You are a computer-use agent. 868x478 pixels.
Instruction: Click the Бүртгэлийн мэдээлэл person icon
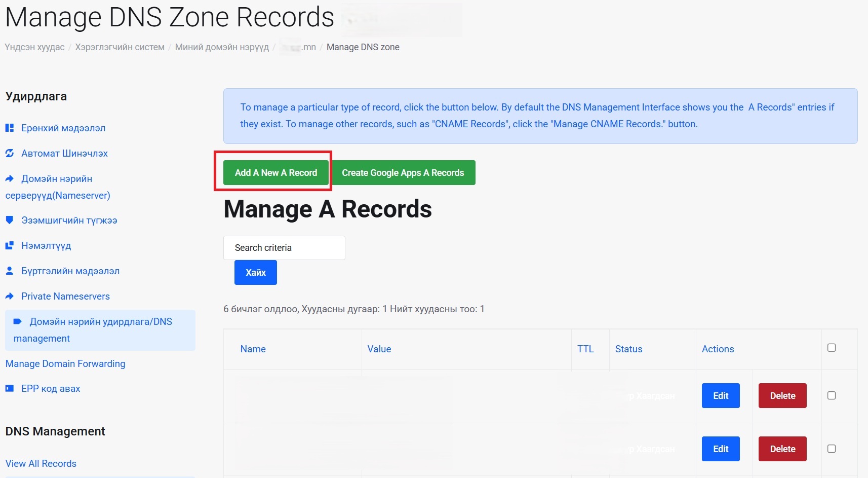10,271
